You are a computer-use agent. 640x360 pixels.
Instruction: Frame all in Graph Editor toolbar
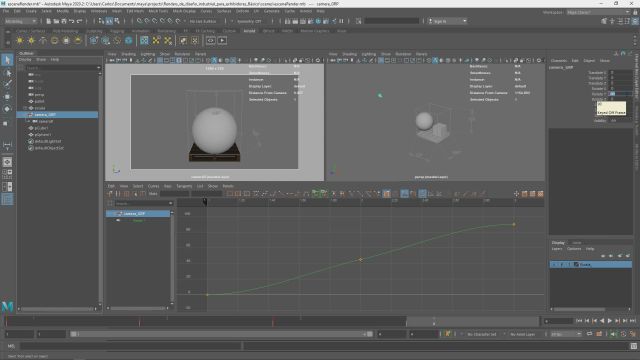pyautogui.click(x=230, y=194)
